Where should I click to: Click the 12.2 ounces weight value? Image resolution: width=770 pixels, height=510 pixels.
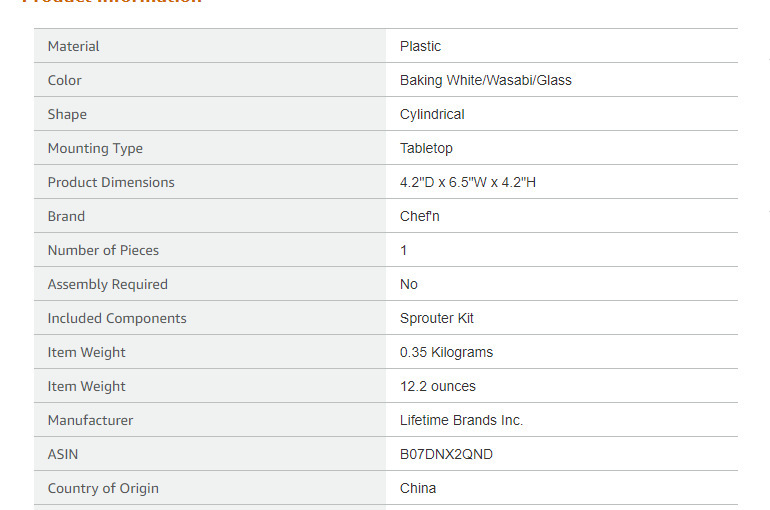point(438,386)
